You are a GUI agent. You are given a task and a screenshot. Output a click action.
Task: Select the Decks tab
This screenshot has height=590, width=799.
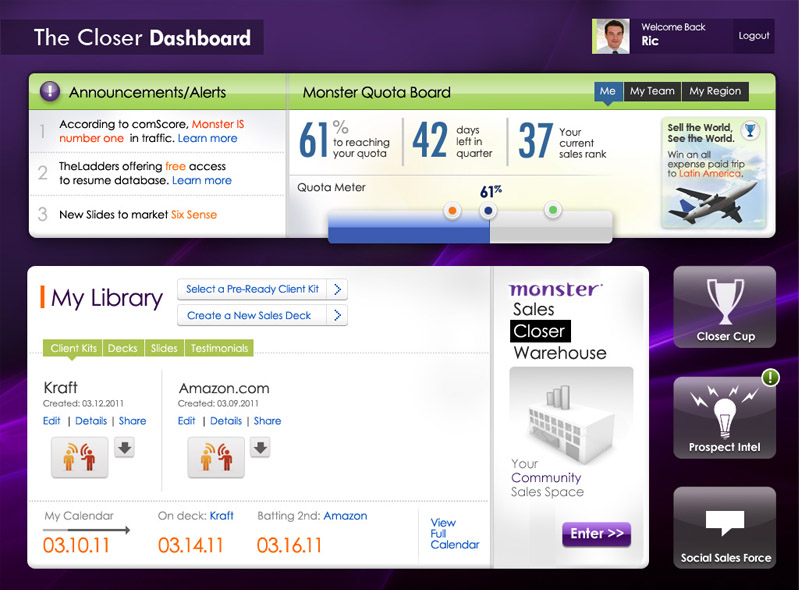pos(123,348)
